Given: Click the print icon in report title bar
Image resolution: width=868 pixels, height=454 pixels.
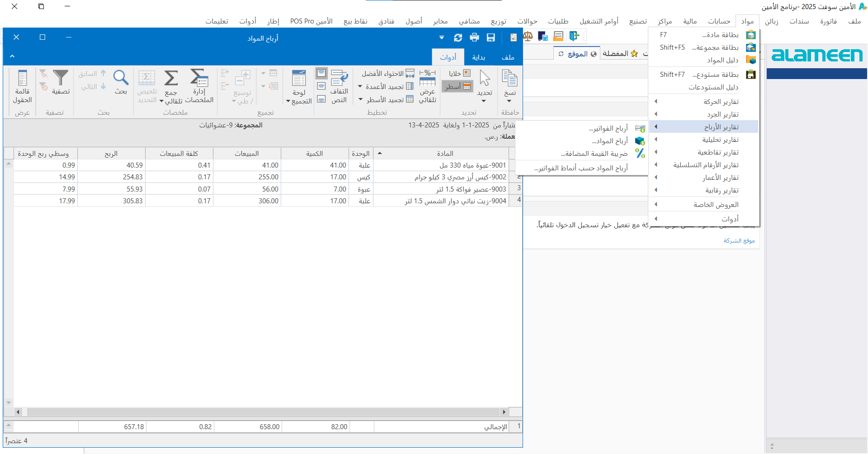Looking at the screenshot, I should click(x=474, y=37).
